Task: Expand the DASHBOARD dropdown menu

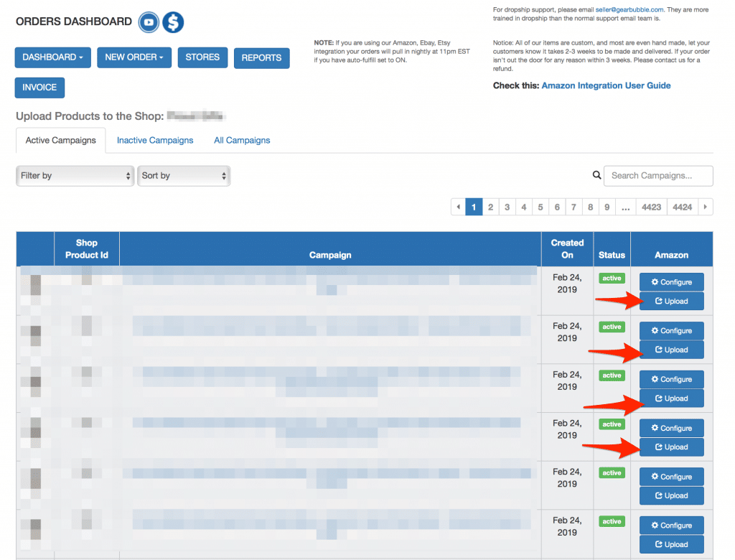Action: click(52, 57)
